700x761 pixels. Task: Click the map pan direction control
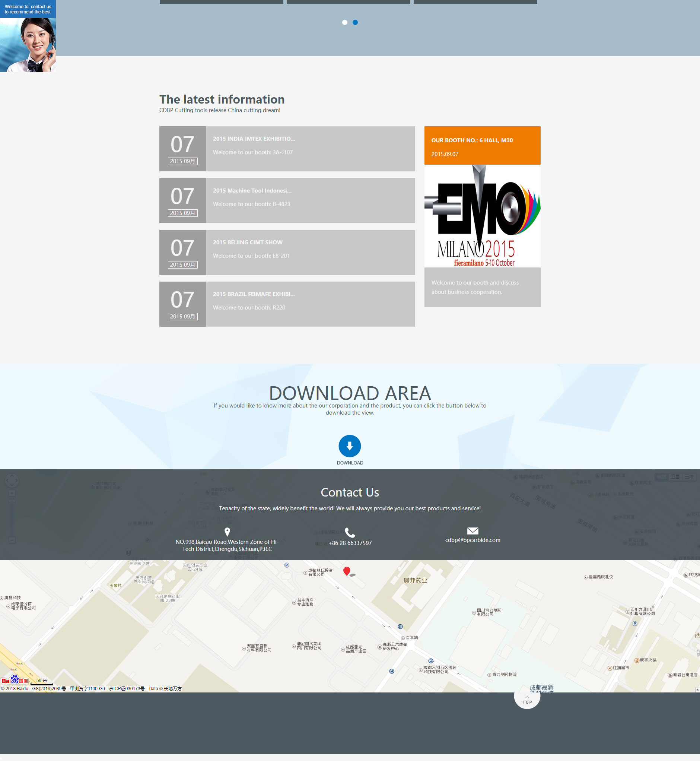12,480
